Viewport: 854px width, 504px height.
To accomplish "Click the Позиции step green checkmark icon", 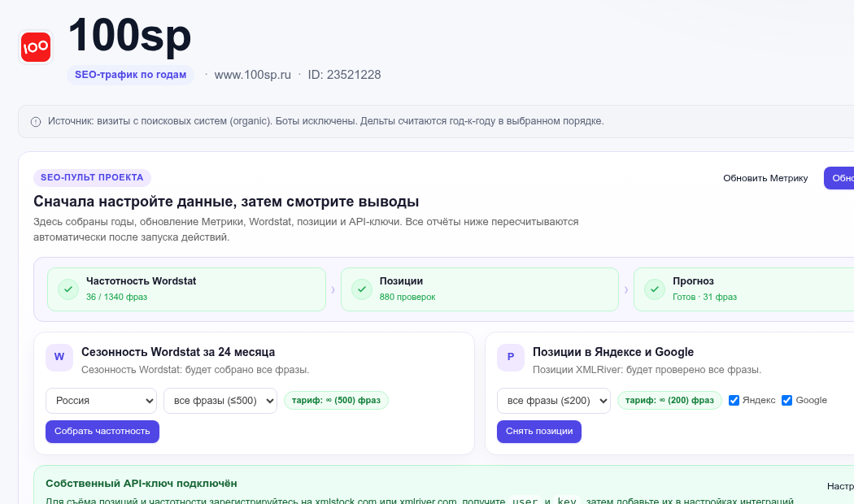I will tap(362, 289).
